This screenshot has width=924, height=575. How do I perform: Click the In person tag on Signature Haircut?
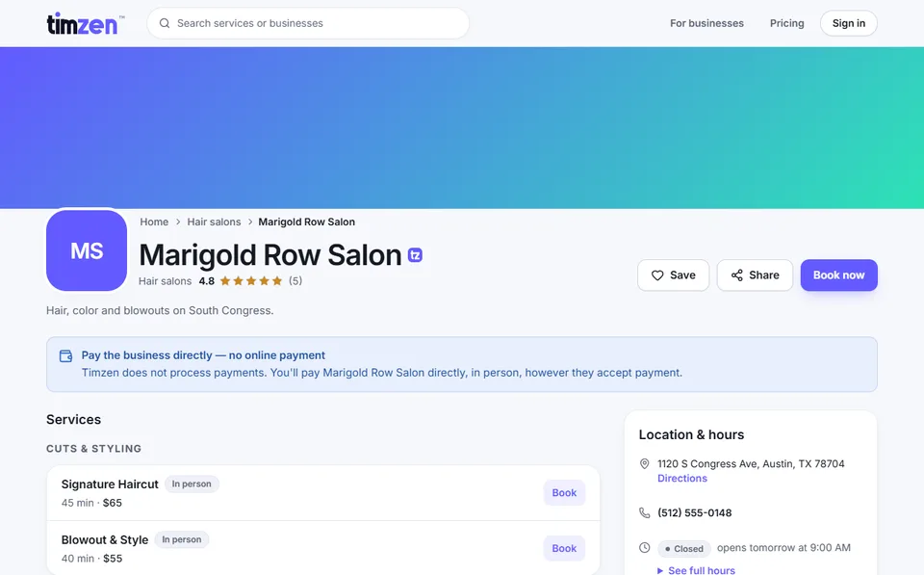pos(192,484)
